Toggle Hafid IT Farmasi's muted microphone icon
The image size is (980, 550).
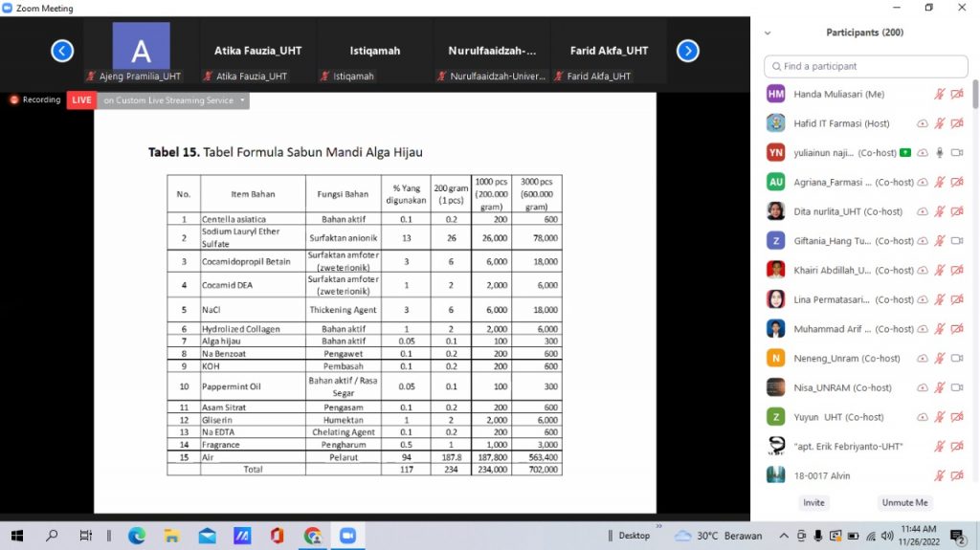940,123
